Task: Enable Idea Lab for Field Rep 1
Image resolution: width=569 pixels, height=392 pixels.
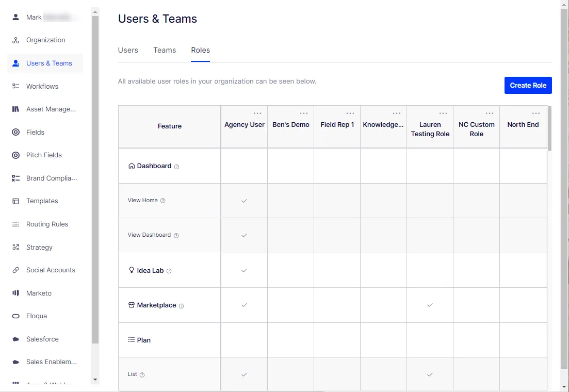Action: click(337, 270)
